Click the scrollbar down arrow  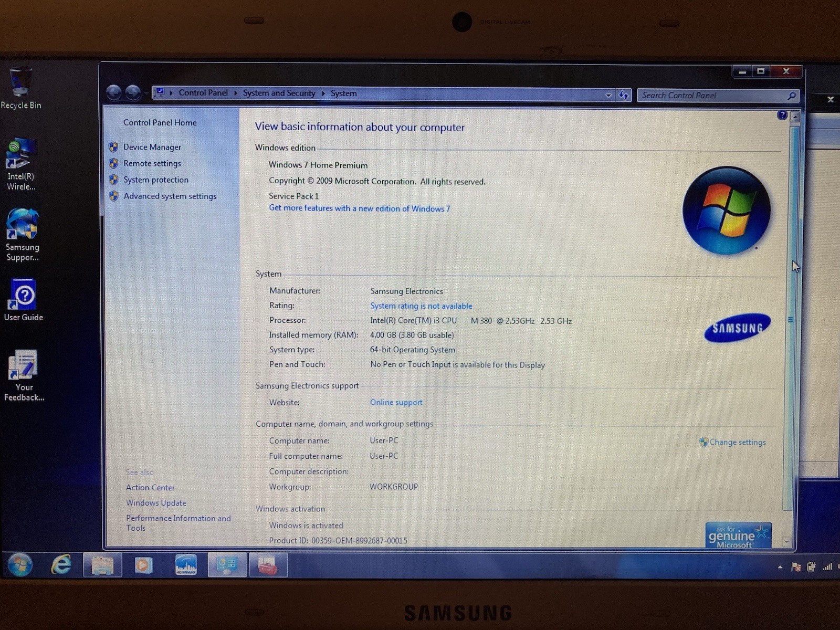point(786,541)
